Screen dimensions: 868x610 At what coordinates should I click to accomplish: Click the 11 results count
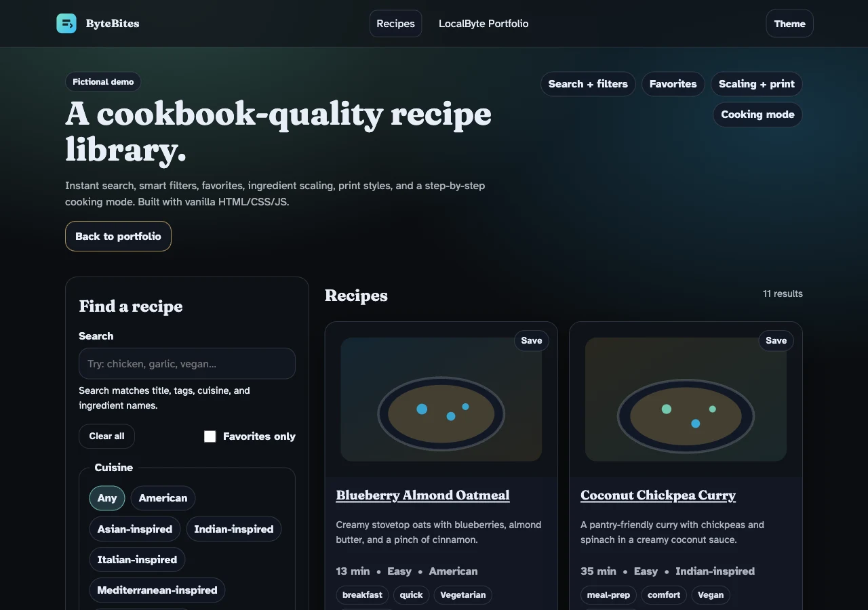tap(783, 293)
